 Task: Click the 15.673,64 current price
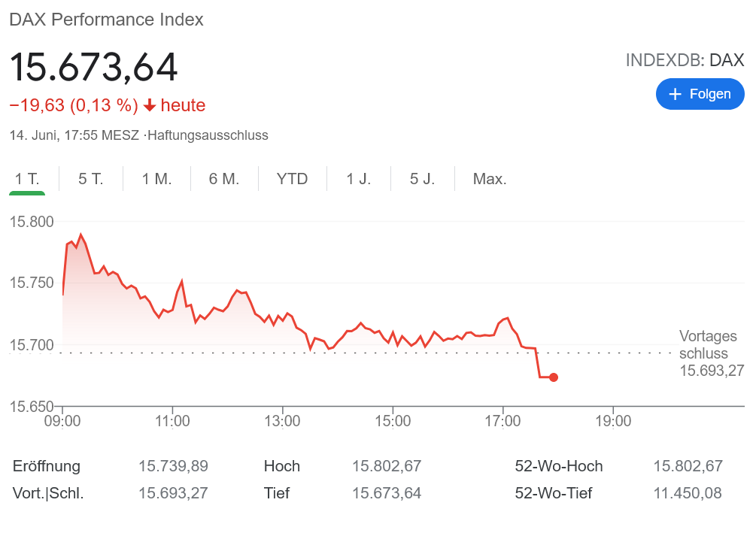coord(93,67)
